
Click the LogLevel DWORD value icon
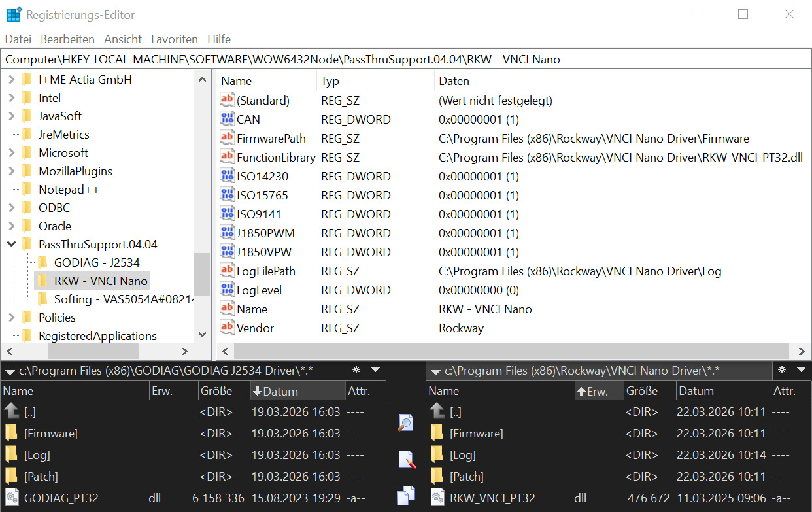[x=227, y=290]
